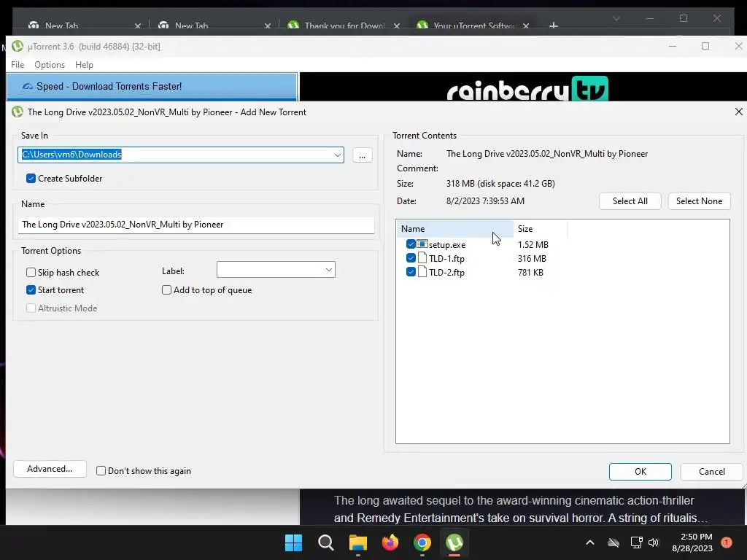Select Speed - Download Torrents Faster sidebar item
747x560 pixels.
tap(152, 86)
